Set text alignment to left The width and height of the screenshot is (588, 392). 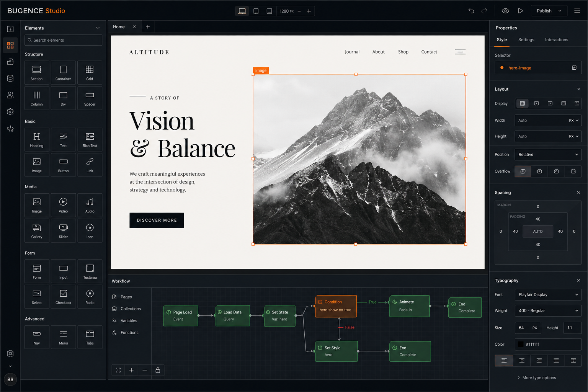[x=504, y=361]
